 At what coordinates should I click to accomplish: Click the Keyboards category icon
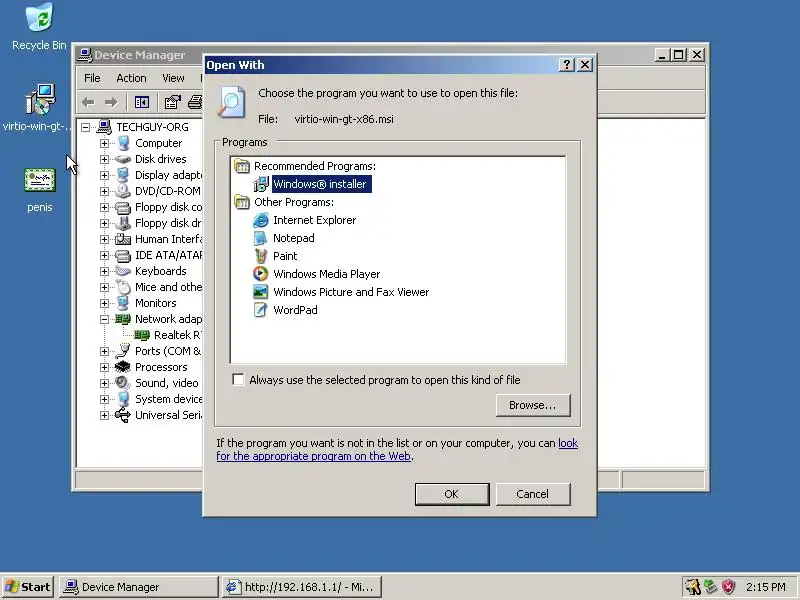(x=123, y=271)
